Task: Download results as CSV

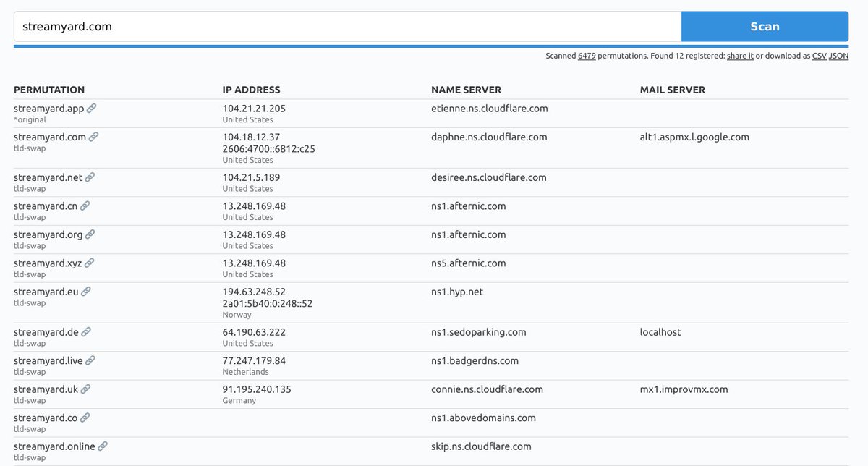Action: coord(819,56)
